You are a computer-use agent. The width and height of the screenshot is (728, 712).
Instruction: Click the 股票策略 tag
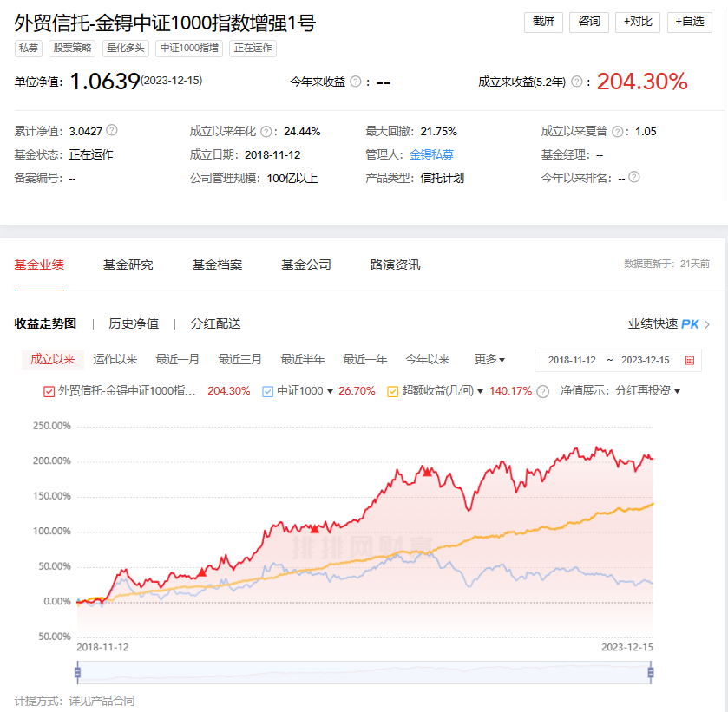tap(72, 49)
